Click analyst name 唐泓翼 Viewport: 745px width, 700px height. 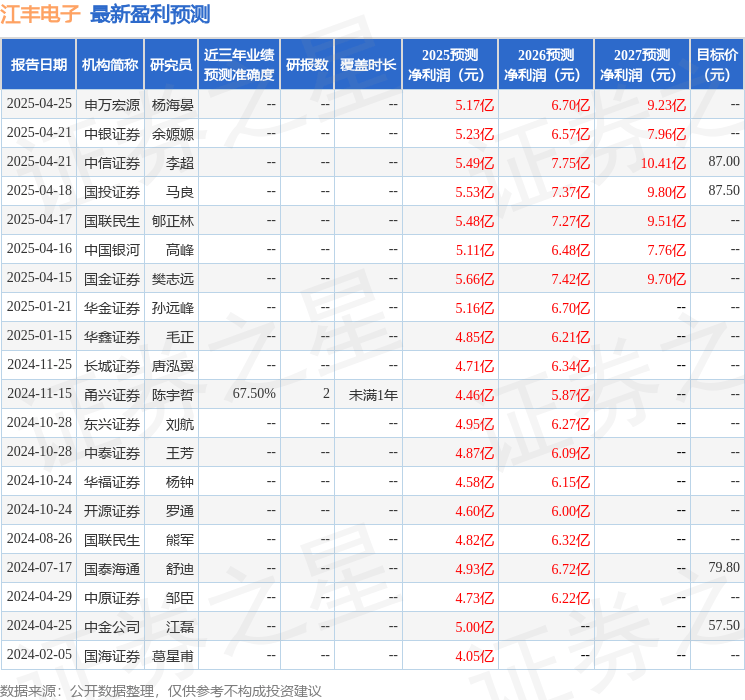point(172,366)
